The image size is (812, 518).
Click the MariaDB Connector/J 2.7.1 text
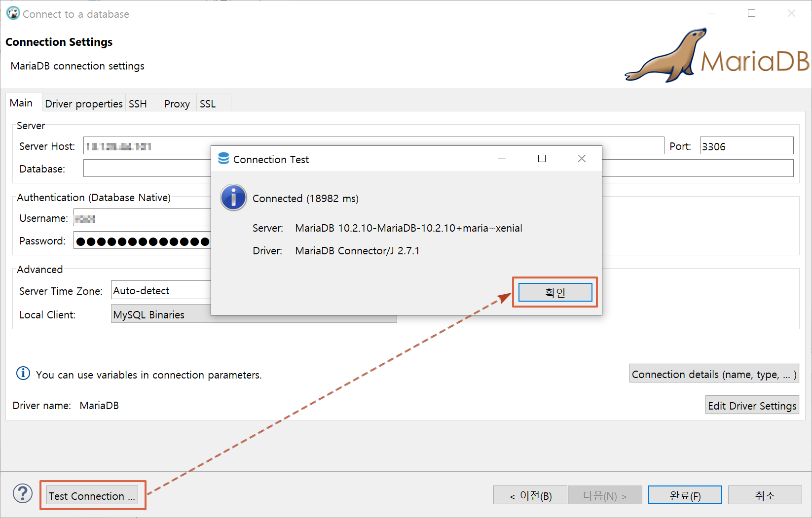[x=357, y=251]
